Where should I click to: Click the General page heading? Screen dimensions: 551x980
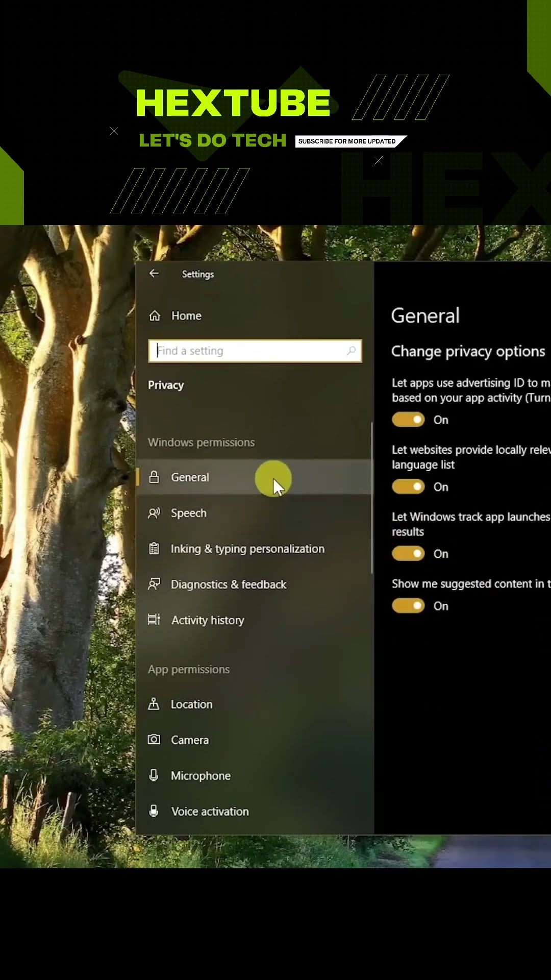click(x=425, y=315)
